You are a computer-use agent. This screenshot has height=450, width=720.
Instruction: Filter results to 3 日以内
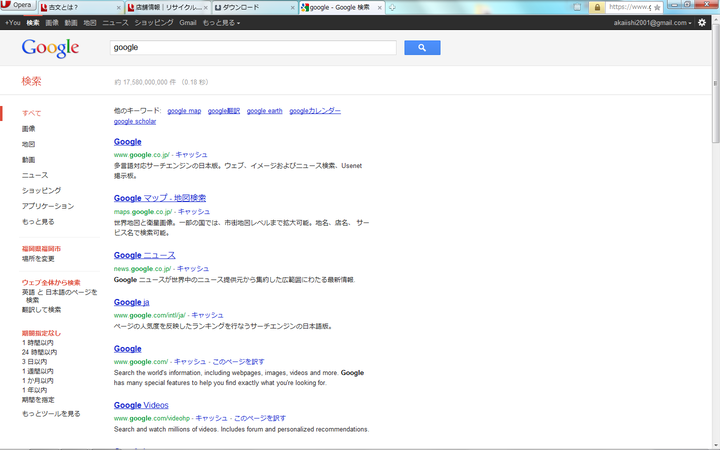[x=34, y=362]
